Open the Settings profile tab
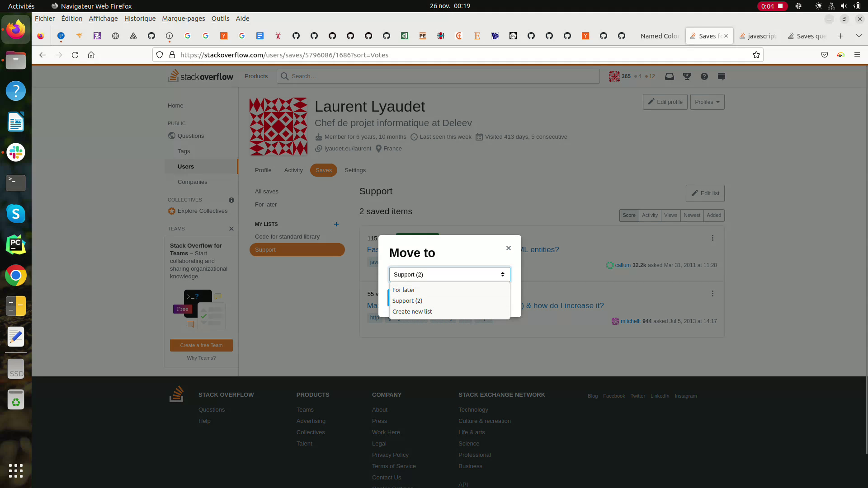 [x=355, y=170]
